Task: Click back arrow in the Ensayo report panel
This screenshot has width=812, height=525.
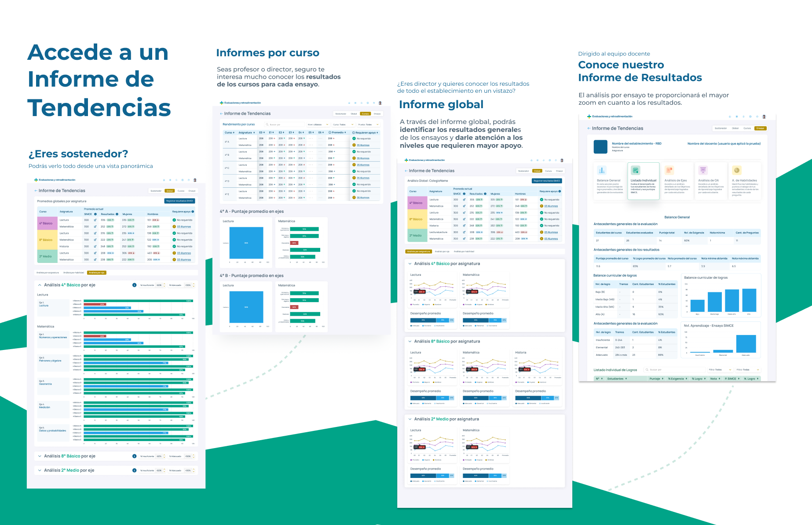Action: (x=589, y=128)
